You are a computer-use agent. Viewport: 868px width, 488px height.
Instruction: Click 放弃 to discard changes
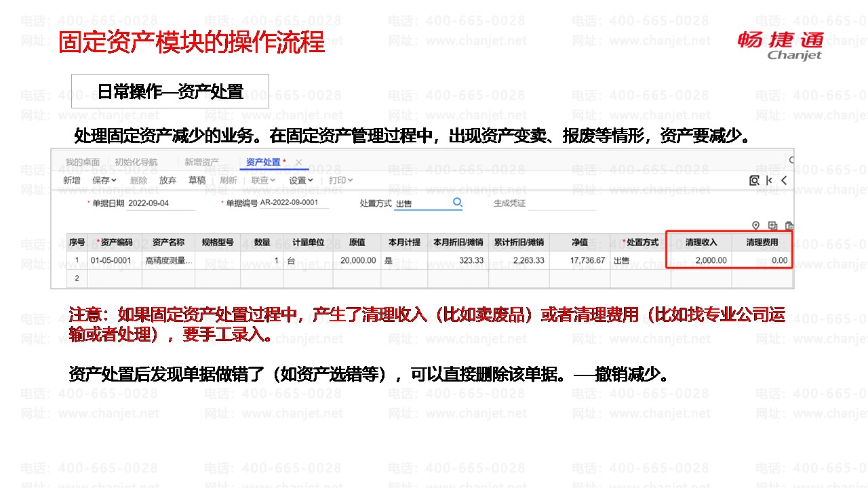168,180
